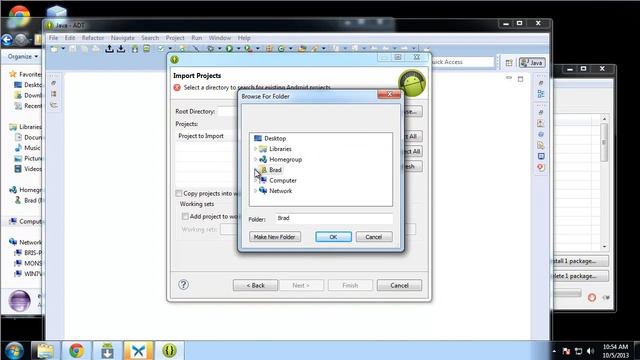Open the Organize dropdown in Explorer window
This screenshot has height=360, width=640.
pyautogui.click(x=23, y=56)
